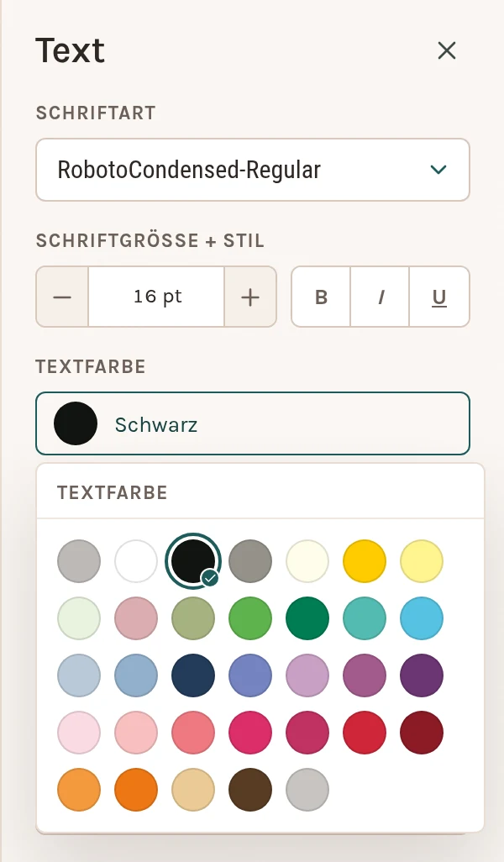Pick the bright red color swatch
This screenshot has width=504, height=862.
365,733
